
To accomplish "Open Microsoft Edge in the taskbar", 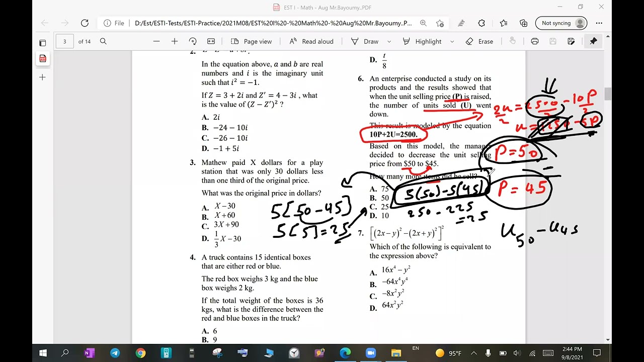I will coord(345,353).
